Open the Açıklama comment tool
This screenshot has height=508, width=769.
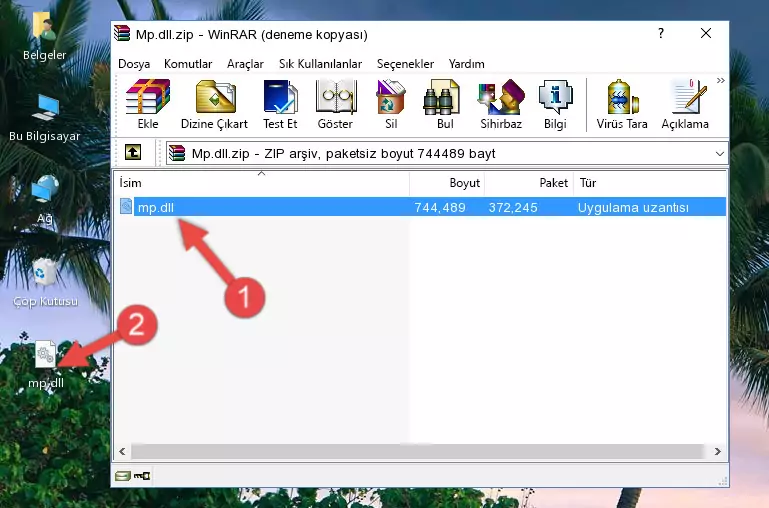click(685, 104)
